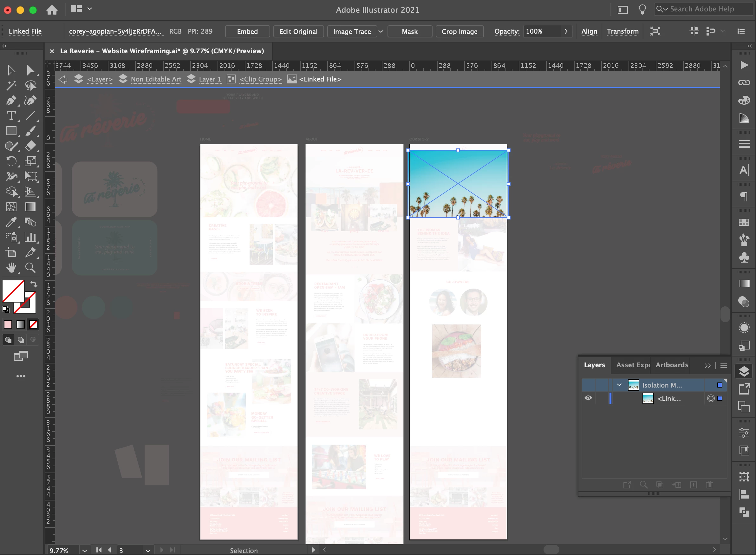Collapse the Isolation Mode layer

coord(619,385)
